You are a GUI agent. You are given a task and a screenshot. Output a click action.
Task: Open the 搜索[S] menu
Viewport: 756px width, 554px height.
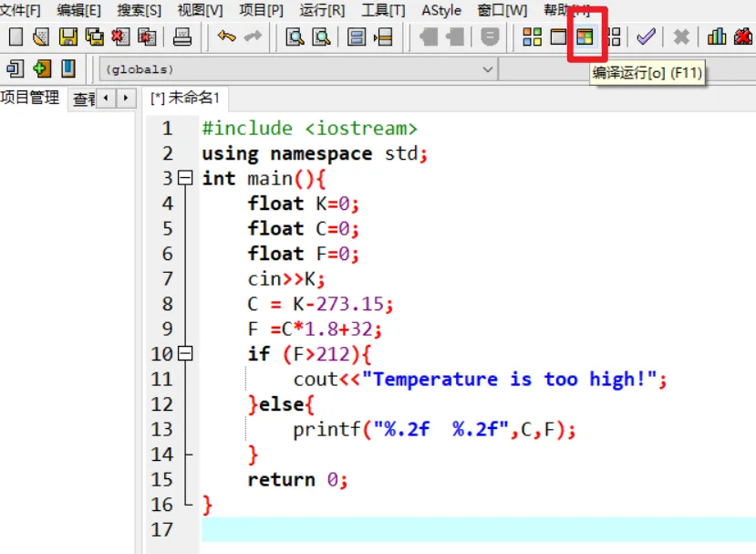pyautogui.click(x=140, y=10)
